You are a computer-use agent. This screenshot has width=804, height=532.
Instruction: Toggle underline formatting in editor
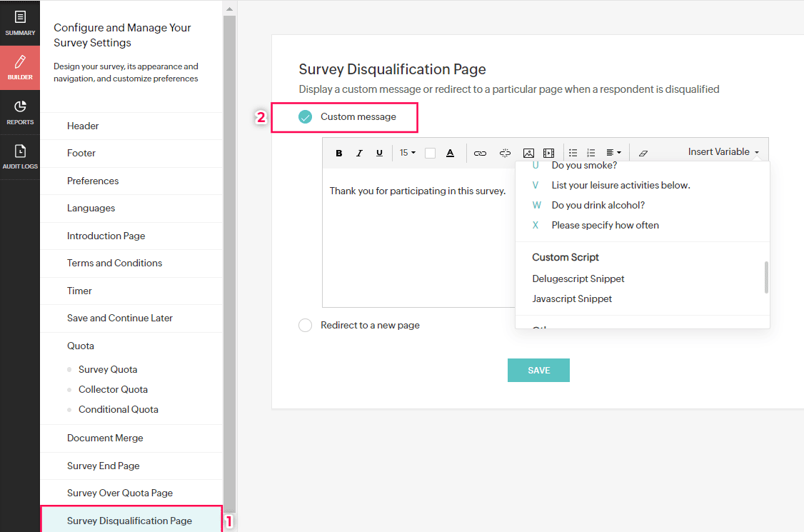pos(379,153)
